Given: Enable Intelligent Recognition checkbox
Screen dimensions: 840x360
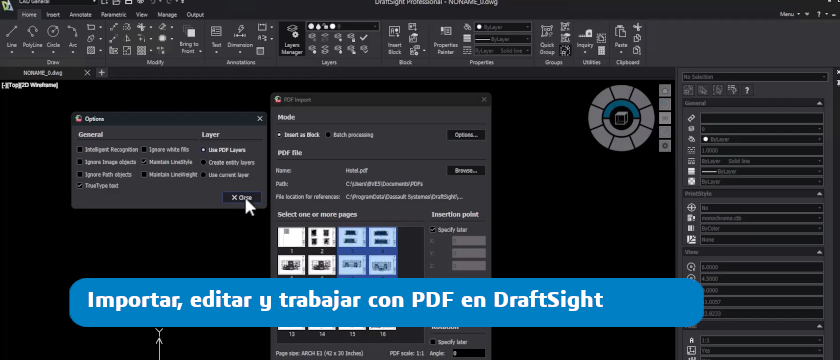Looking at the screenshot, I should pos(80,149).
